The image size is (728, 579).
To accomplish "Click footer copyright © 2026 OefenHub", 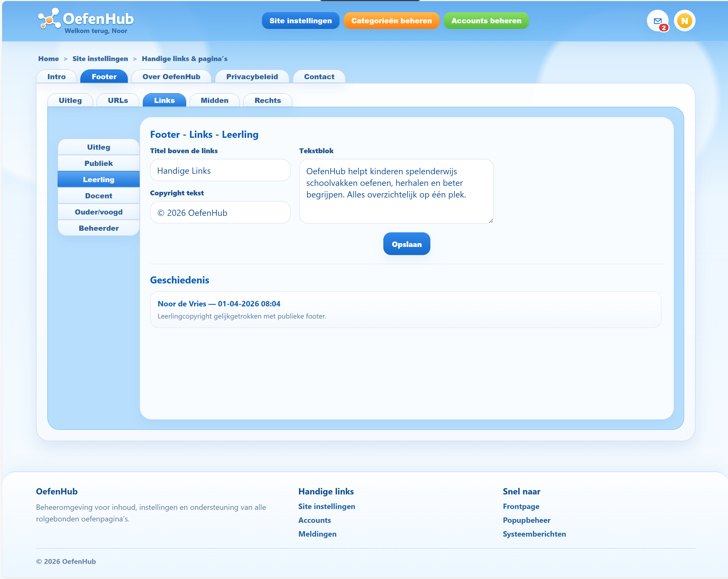I will [66, 561].
